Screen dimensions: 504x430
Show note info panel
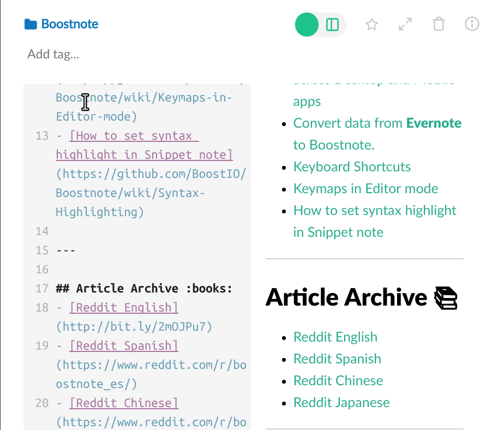pos(472,24)
